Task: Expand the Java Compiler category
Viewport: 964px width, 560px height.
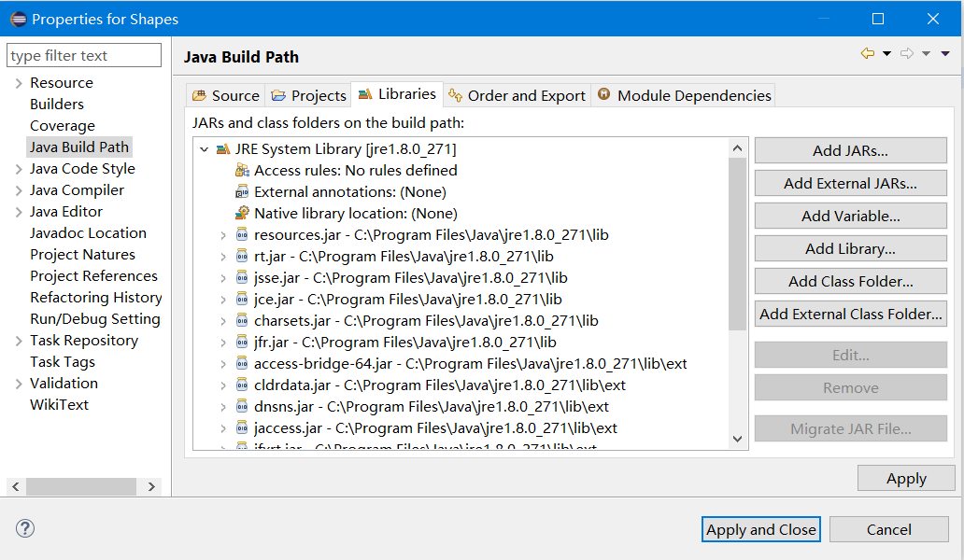Action: tap(19, 190)
